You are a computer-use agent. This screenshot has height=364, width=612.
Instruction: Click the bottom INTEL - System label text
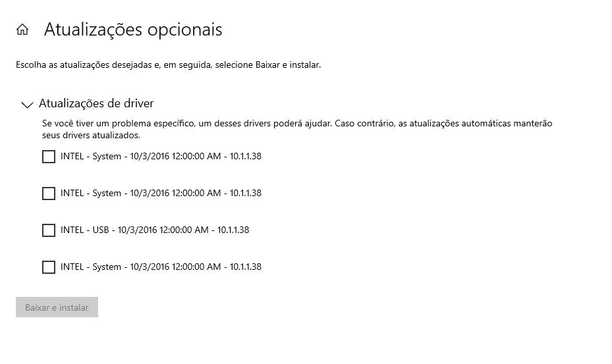coord(161,267)
